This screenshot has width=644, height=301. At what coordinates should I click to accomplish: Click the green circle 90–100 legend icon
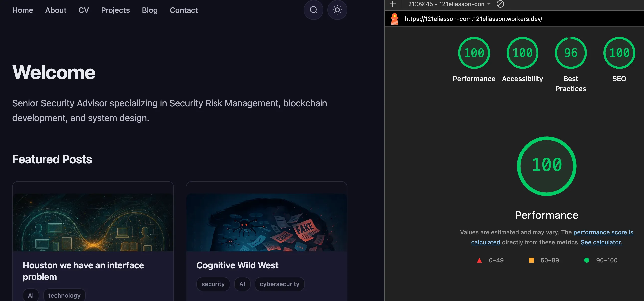point(586,260)
